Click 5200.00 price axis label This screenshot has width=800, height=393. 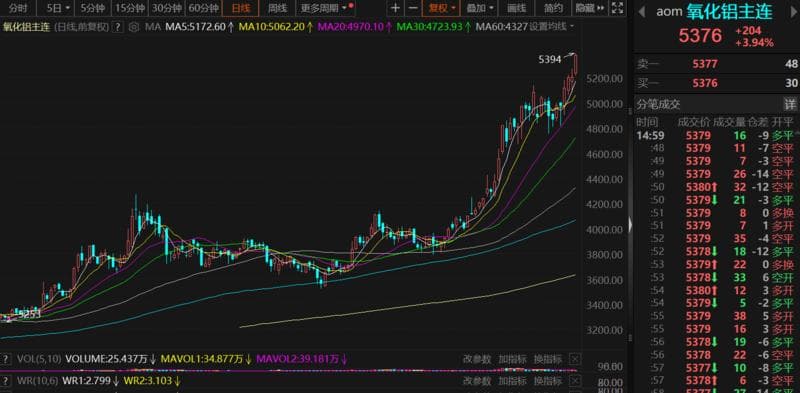[x=605, y=79]
